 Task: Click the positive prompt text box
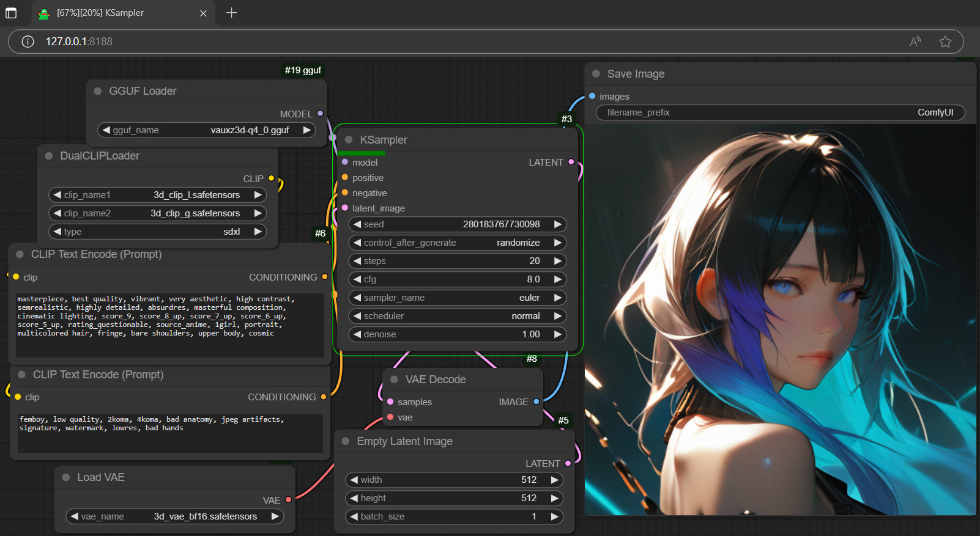[170, 325]
